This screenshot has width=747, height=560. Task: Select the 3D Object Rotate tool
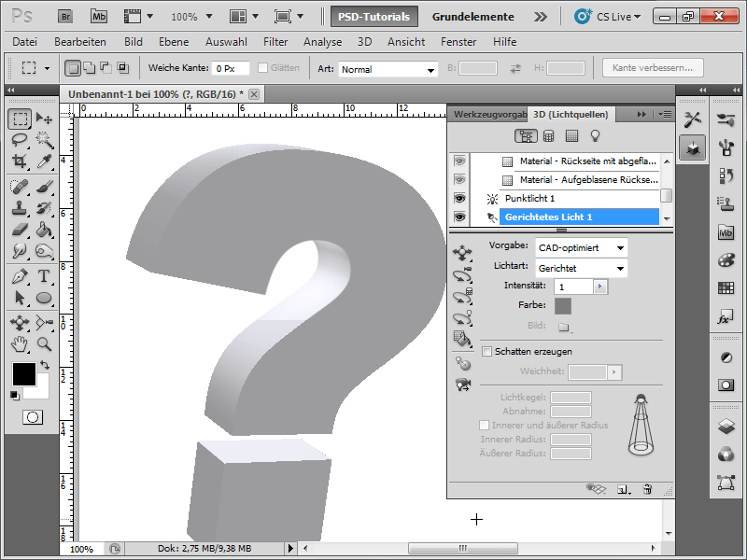(x=20, y=323)
